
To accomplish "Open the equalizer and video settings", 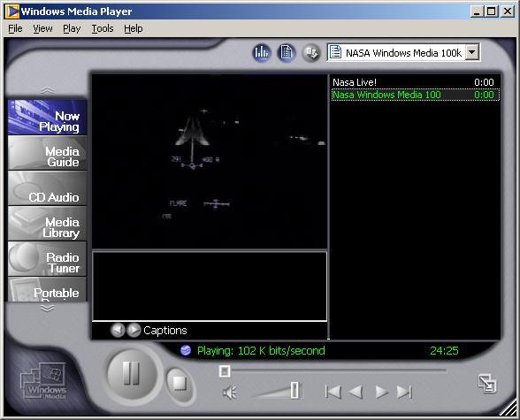I will [262, 52].
